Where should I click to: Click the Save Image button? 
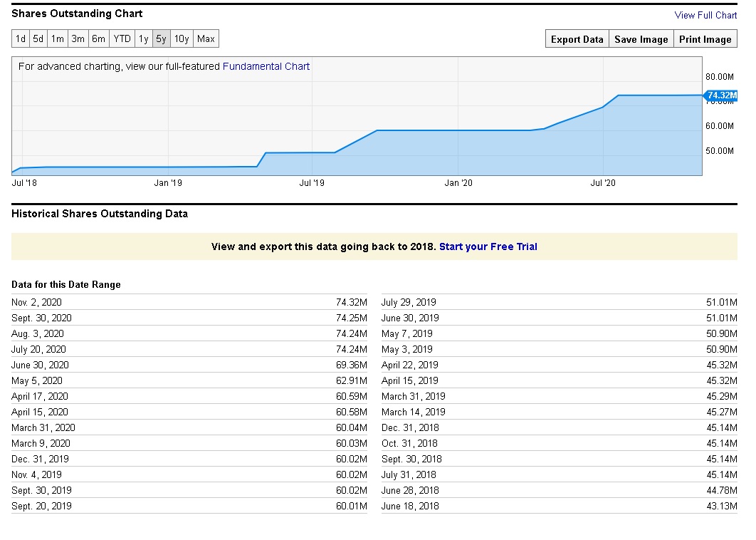[x=641, y=40]
